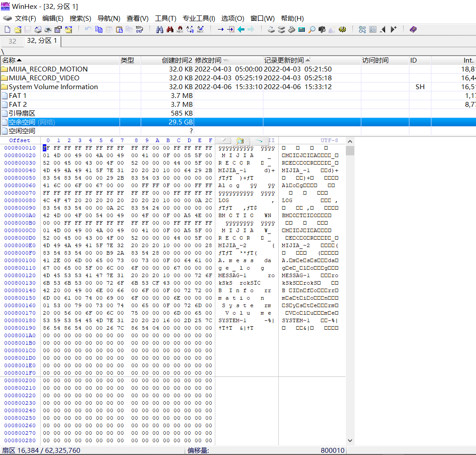Click the hex view scroll down arrow
Image resolution: width=476 pixels, height=455 pixels.
(350, 440)
